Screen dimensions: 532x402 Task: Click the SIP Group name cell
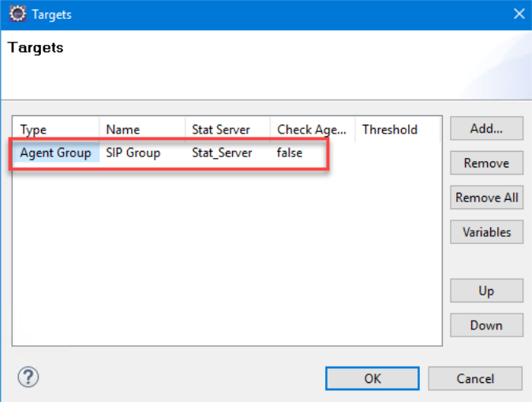[x=133, y=152]
